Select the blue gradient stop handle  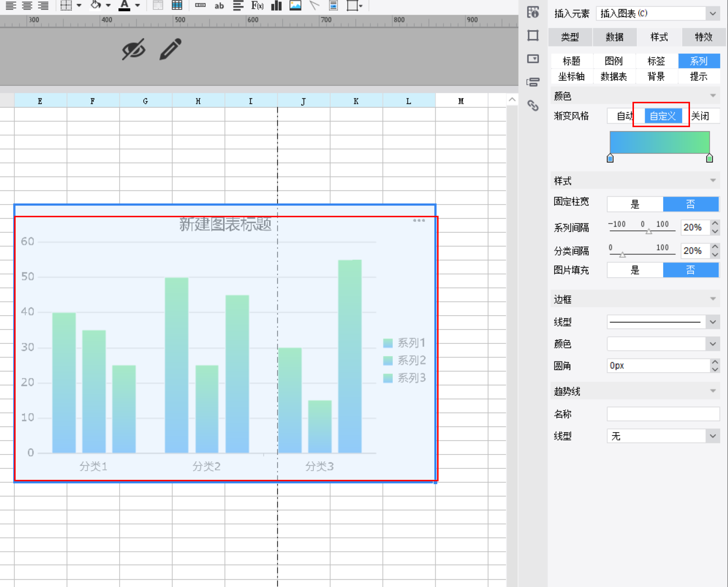tap(610, 158)
